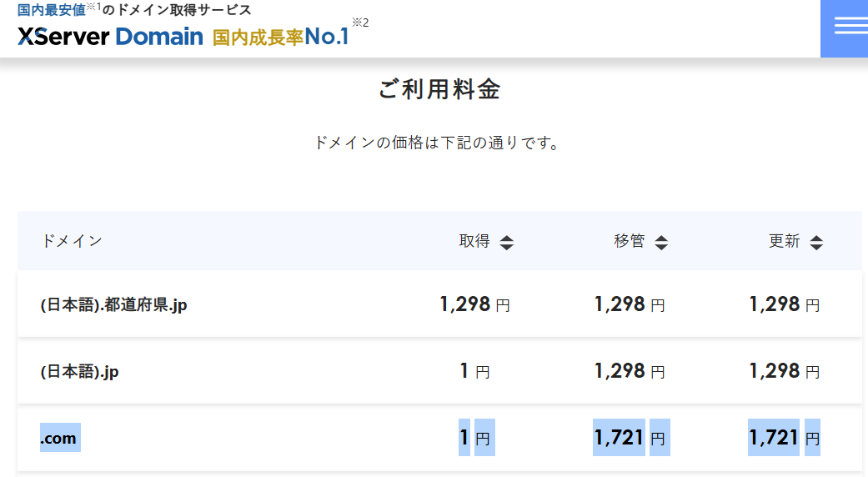Sort by the 移管 column arrows icon
Viewport: 868px width, 477px height.
661,243
